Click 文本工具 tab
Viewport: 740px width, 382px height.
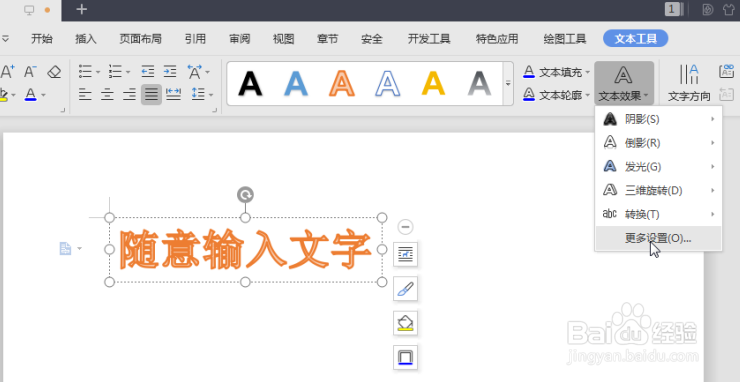tap(636, 39)
